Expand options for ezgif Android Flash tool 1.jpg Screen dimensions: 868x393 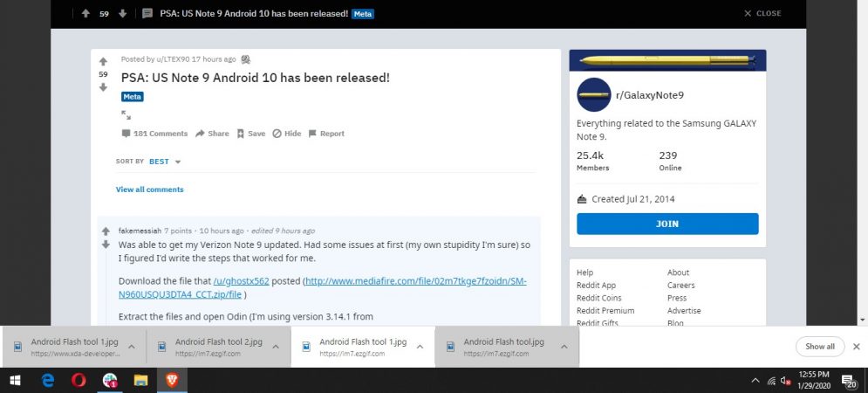click(x=420, y=347)
